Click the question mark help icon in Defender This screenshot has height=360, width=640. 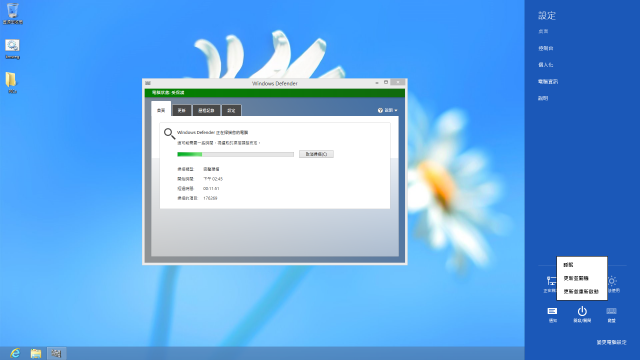pyautogui.click(x=380, y=110)
